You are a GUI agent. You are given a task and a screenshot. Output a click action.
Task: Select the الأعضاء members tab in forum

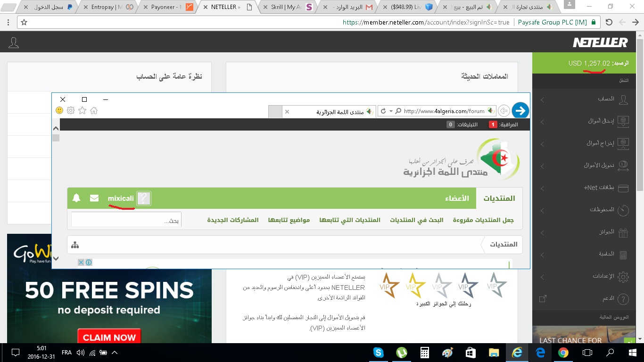[457, 198]
